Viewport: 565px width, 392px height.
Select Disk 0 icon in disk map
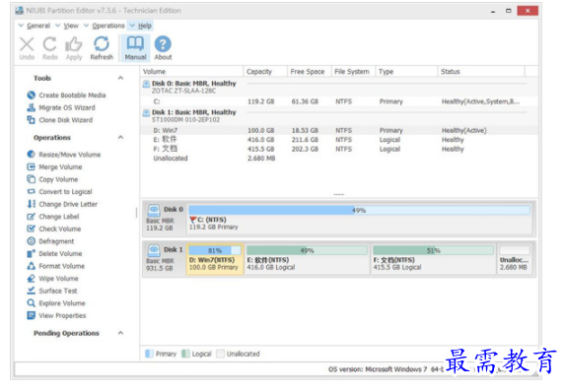click(x=154, y=210)
